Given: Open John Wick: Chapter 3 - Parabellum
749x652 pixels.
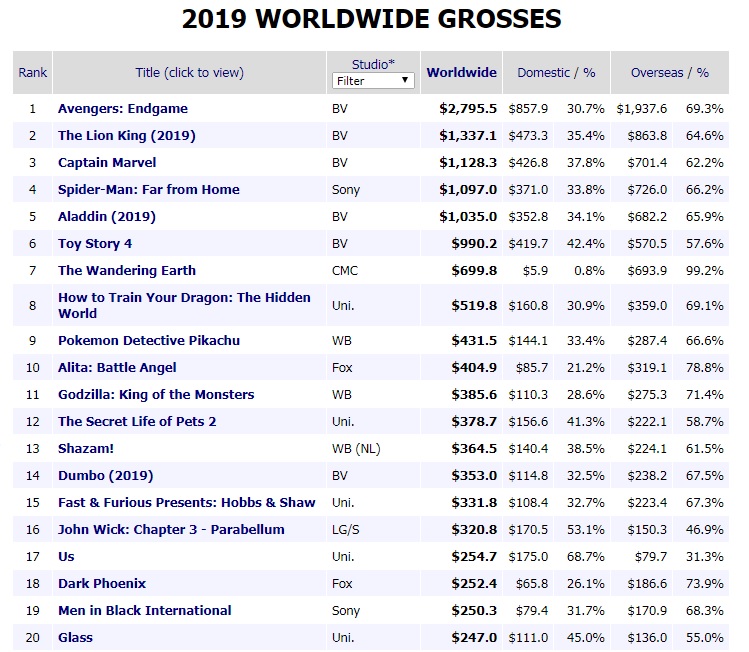Looking at the screenshot, I should click(171, 529).
